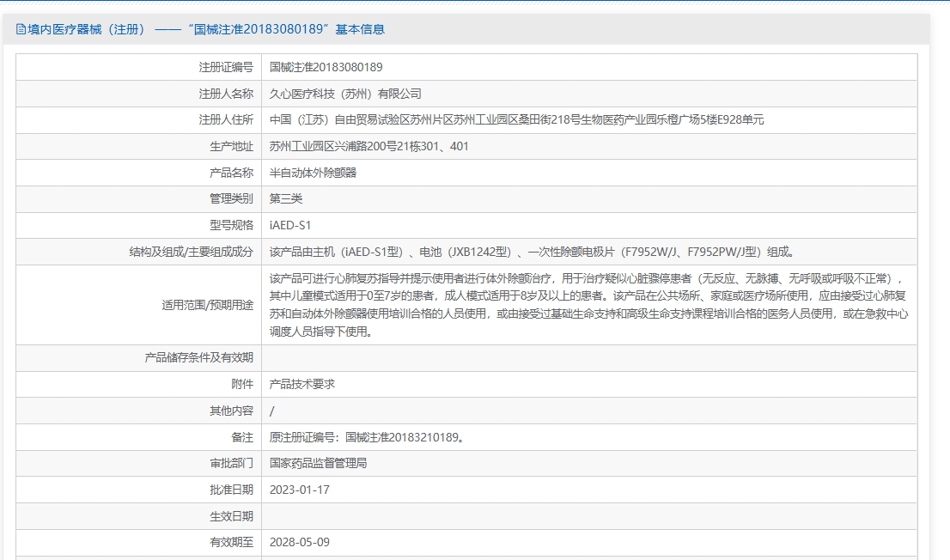Viewport: 950px width, 560px height.
Task: Click the document icon beside 境内医疗器械 heading
Action: click(x=21, y=29)
